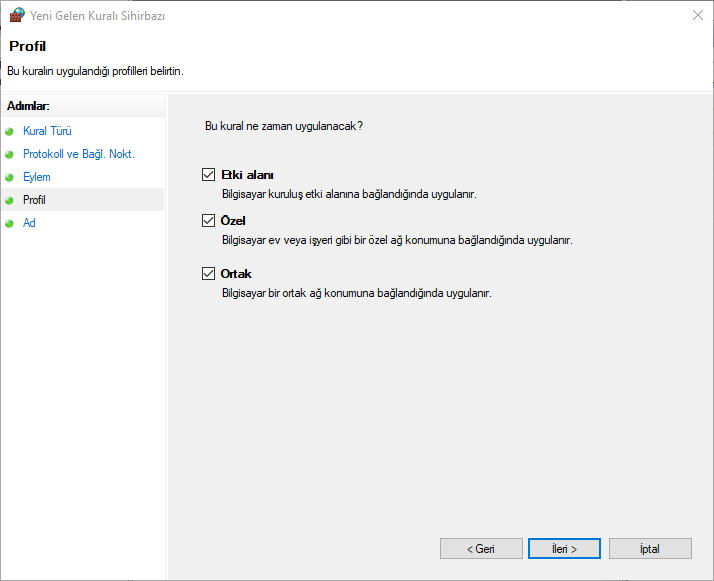
Task: Open the Protokol ve Bağl. Nokt. step
Action: click(x=78, y=154)
